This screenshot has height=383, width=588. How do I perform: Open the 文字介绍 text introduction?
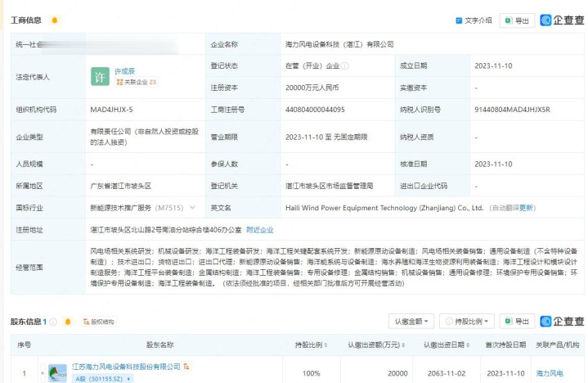(x=474, y=20)
